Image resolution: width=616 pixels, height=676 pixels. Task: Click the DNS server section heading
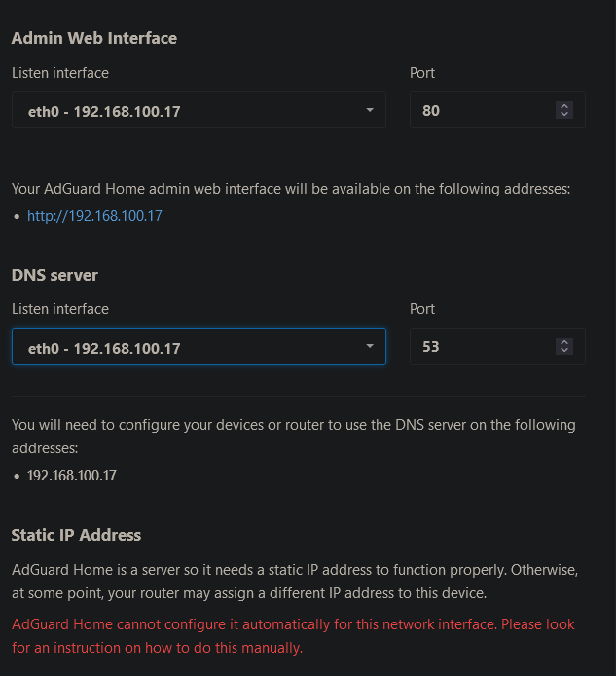[x=54, y=275]
